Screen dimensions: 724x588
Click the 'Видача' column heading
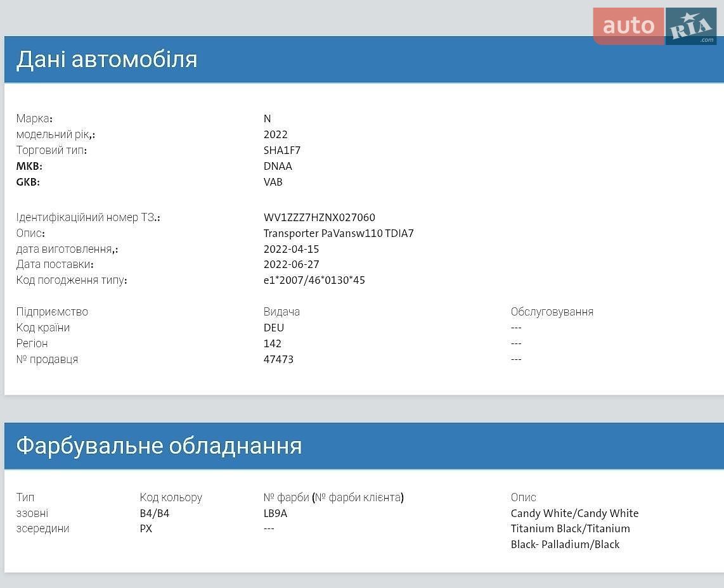pyautogui.click(x=281, y=312)
